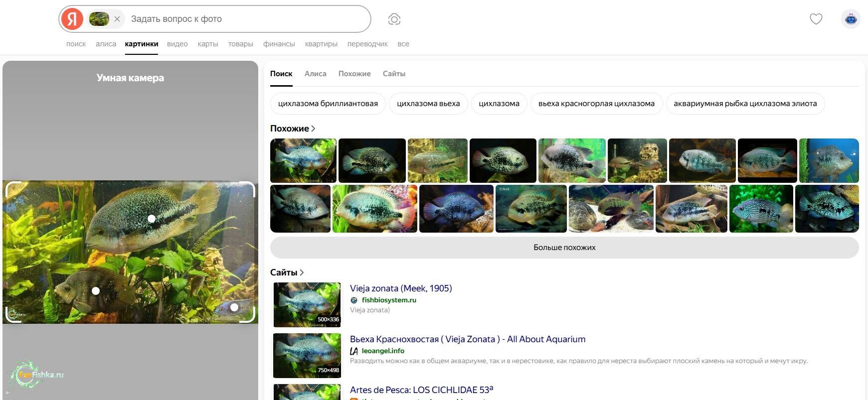868x400 pixels.
Task: Open the 'все' services menu
Action: 403,44
